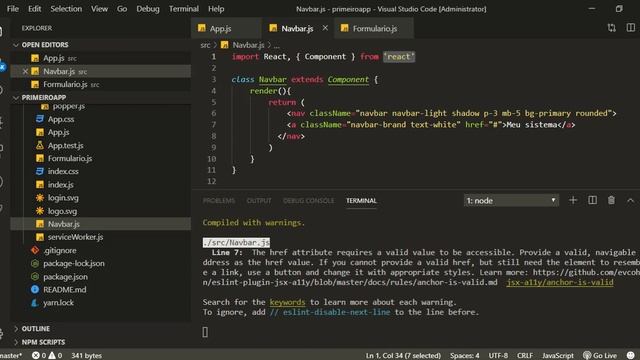Select App.js in Open Editors list
640x360 pixels.
pyautogui.click(x=100, y=58)
